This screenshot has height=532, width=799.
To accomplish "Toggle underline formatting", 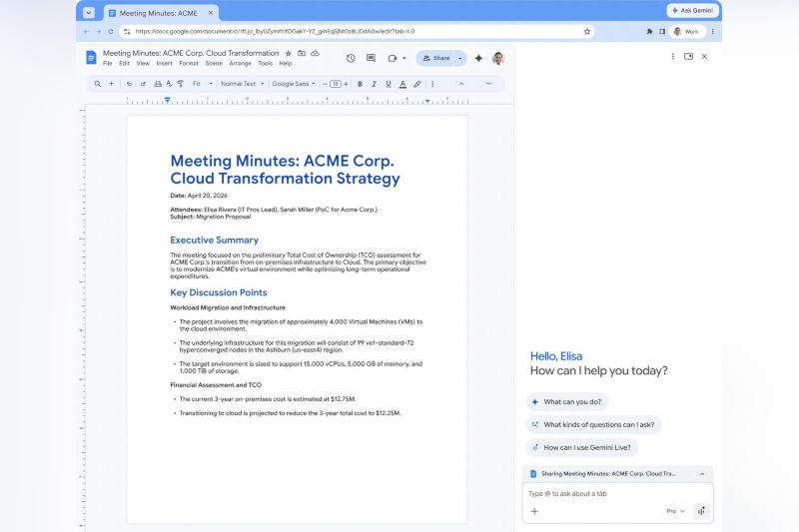I will (388, 84).
